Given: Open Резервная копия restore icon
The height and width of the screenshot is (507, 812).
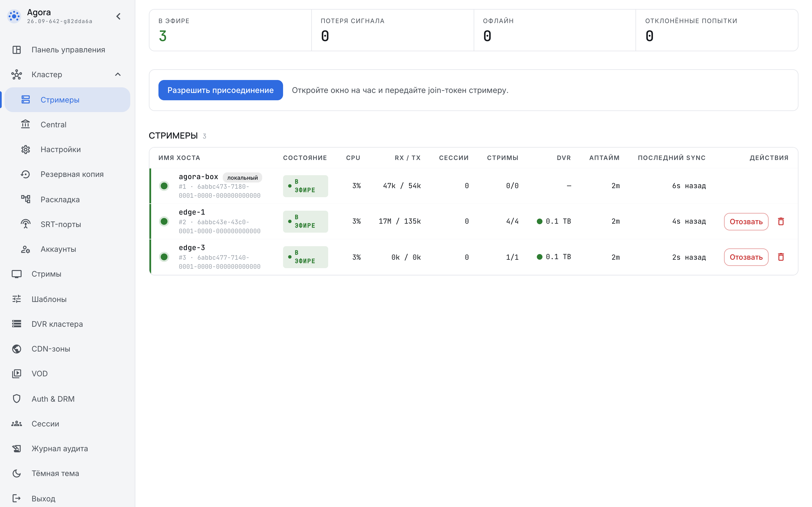Looking at the screenshot, I should (x=25, y=174).
